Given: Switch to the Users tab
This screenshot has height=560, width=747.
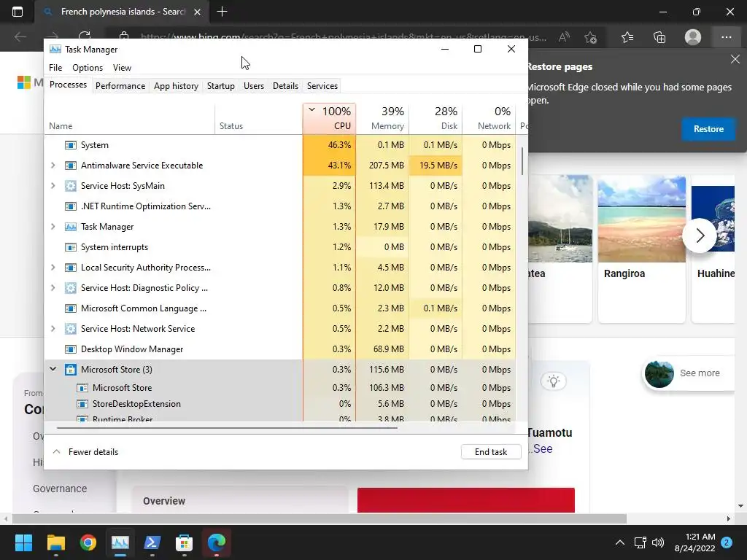Looking at the screenshot, I should tap(253, 86).
